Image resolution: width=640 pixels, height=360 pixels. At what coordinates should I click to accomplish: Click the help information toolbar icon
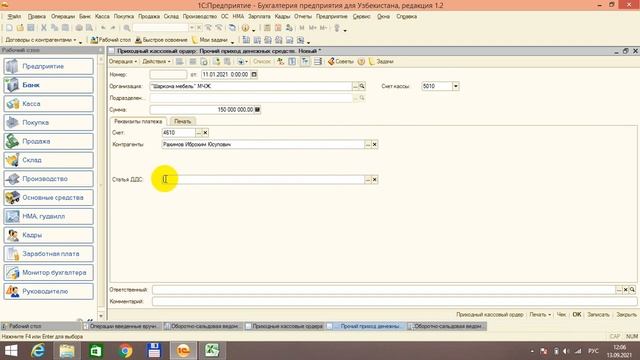(245, 28)
